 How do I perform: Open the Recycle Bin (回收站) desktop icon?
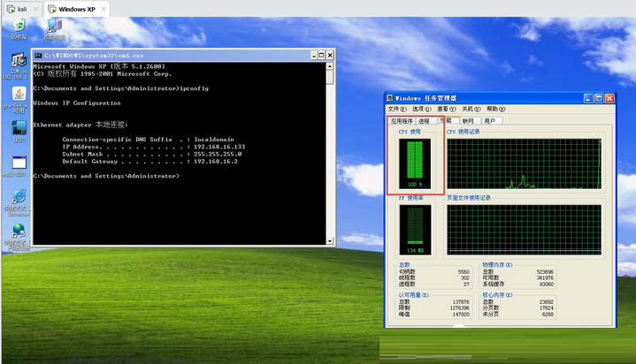[19, 25]
